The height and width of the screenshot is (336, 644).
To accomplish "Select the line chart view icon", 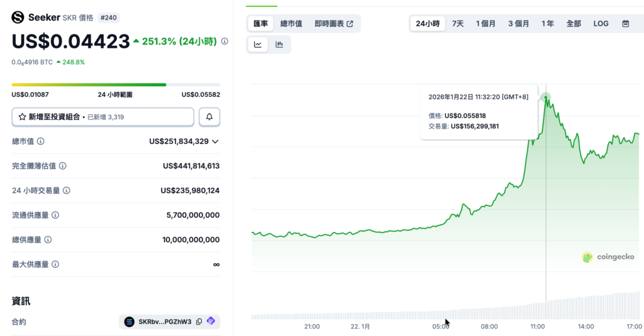I will [258, 45].
